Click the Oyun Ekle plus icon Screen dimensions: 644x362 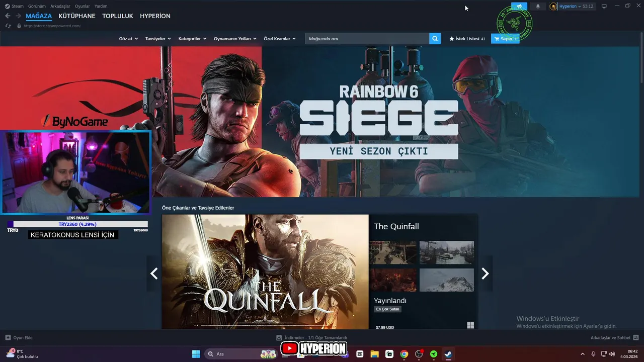pos(8,337)
